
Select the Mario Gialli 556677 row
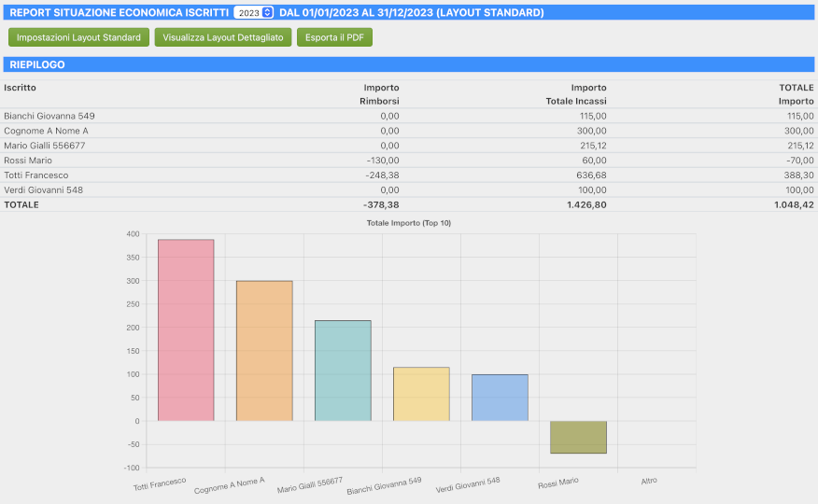coord(45,146)
